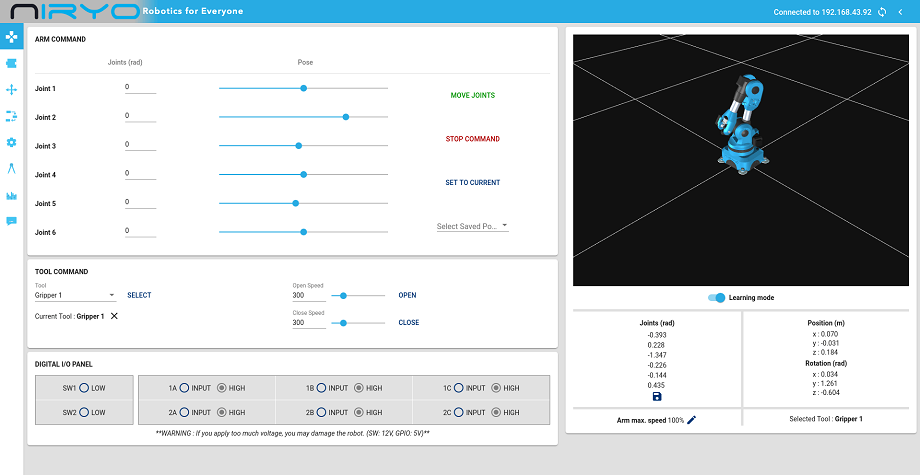The height and width of the screenshot is (475, 920).
Task: Click the 'Connected to 192.168.43.92' text
Action: pyautogui.click(x=822, y=12)
